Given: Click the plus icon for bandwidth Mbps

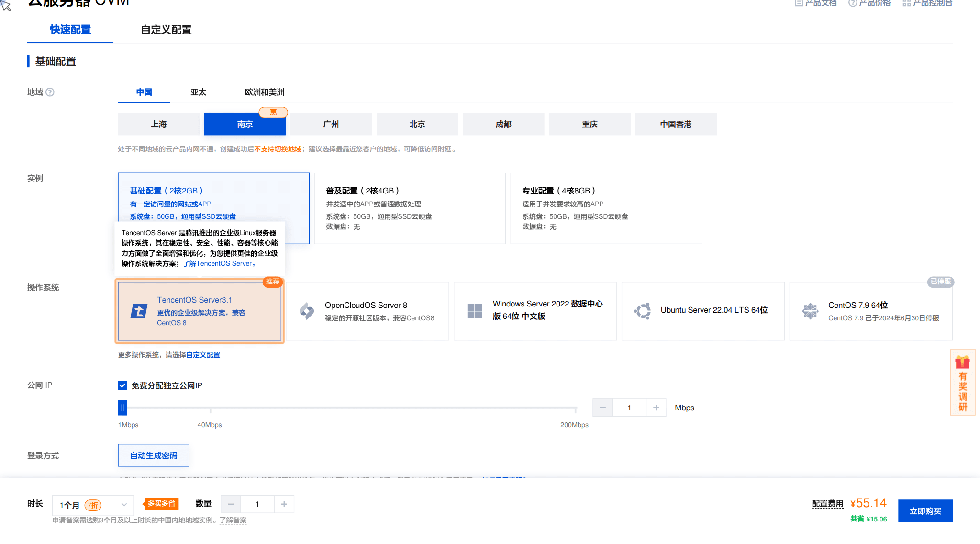Looking at the screenshot, I should 656,408.
